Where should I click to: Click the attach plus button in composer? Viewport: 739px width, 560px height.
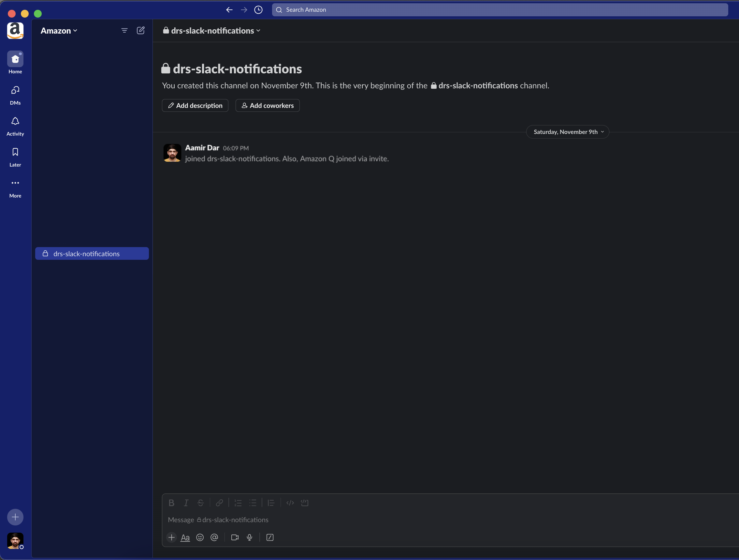171,537
